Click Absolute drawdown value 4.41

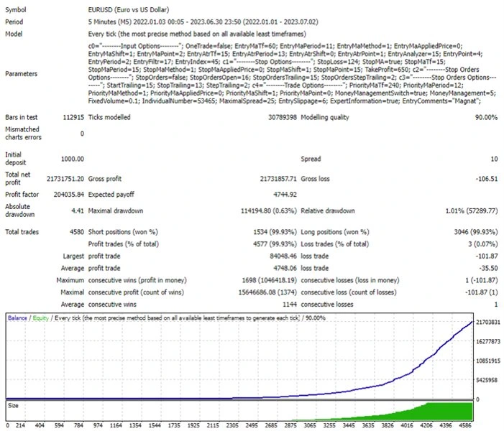(78, 211)
